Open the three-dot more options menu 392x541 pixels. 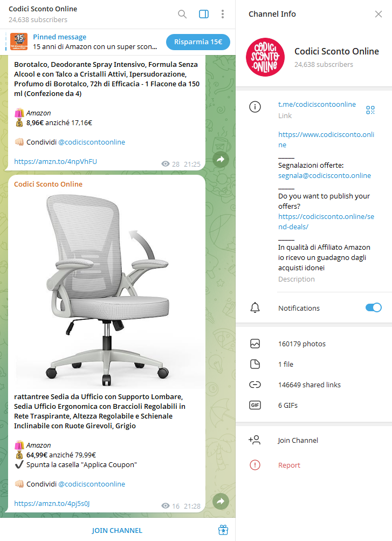pos(223,14)
